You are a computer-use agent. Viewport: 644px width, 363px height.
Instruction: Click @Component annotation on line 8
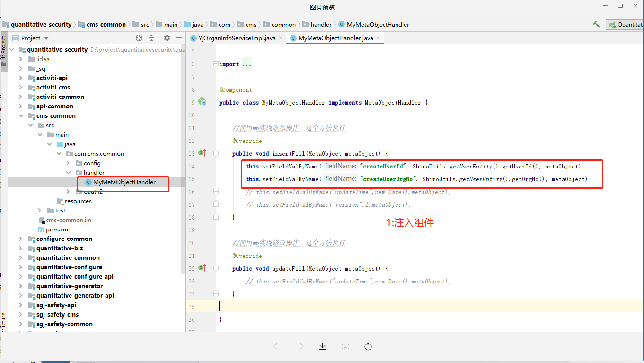tap(236, 89)
